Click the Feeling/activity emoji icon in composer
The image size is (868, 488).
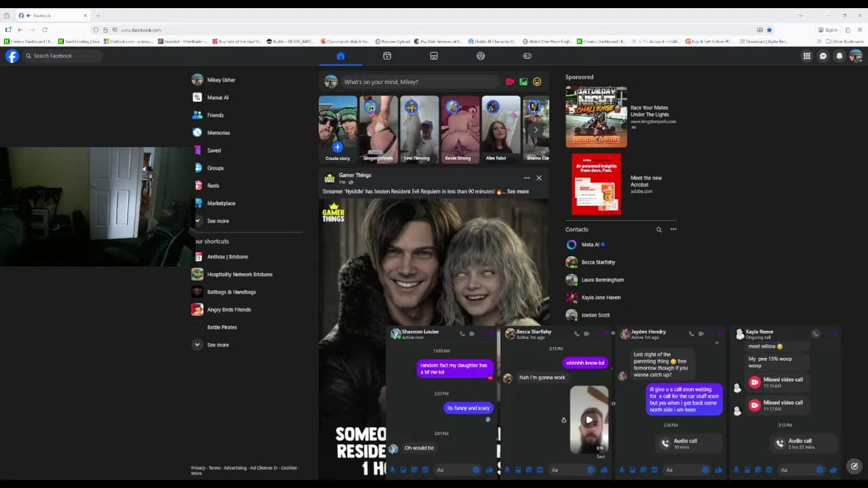coord(537,82)
